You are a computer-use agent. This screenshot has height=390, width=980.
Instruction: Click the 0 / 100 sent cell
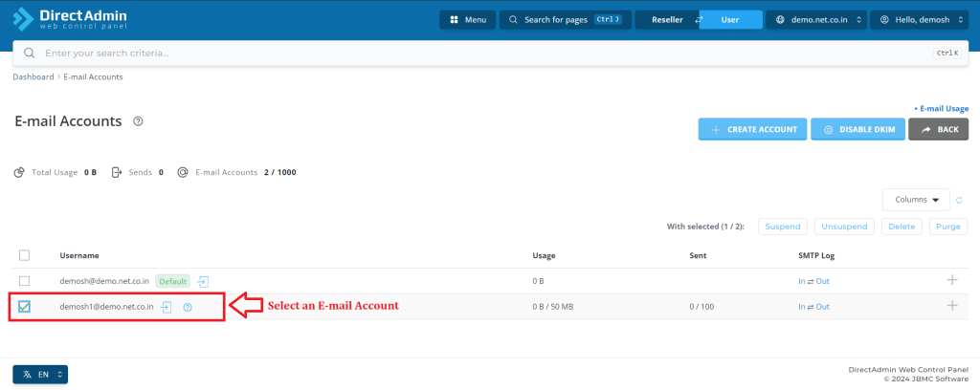[702, 307]
